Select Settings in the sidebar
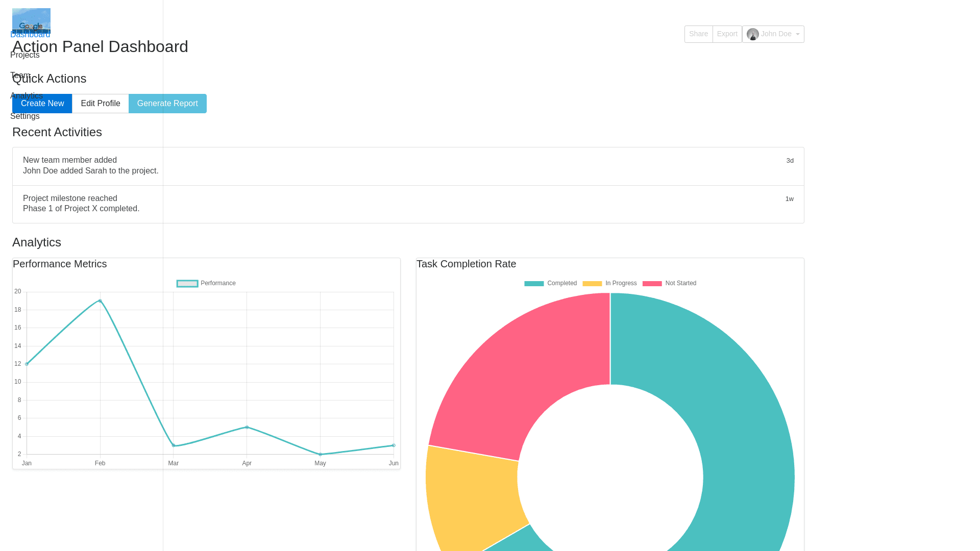The image size is (980, 551). (24, 116)
